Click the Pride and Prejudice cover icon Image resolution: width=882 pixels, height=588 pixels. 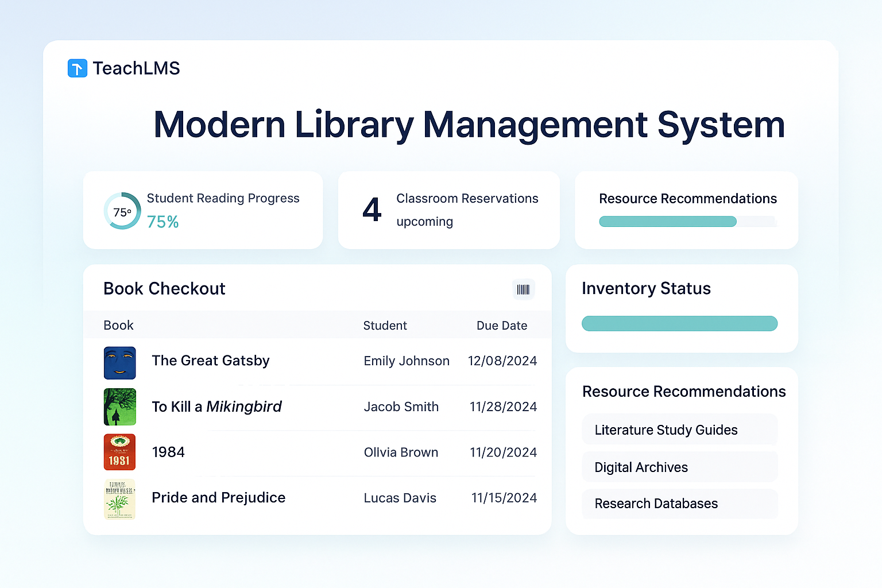tap(119, 498)
